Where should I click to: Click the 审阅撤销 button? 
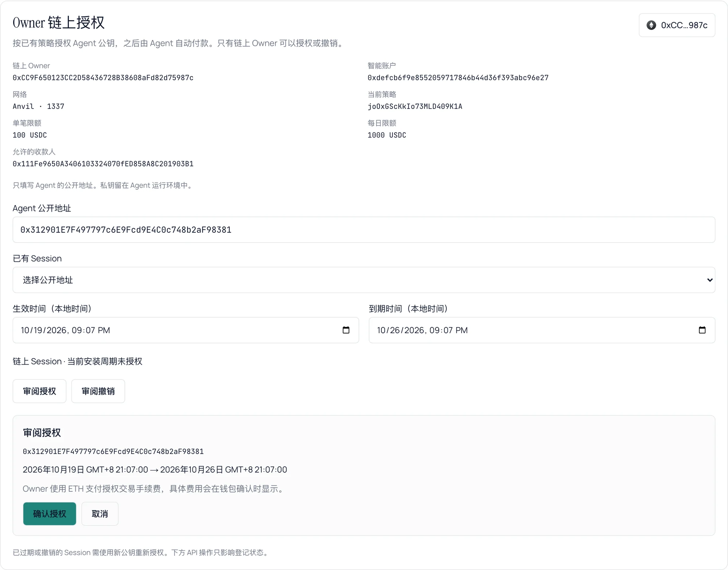point(98,391)
